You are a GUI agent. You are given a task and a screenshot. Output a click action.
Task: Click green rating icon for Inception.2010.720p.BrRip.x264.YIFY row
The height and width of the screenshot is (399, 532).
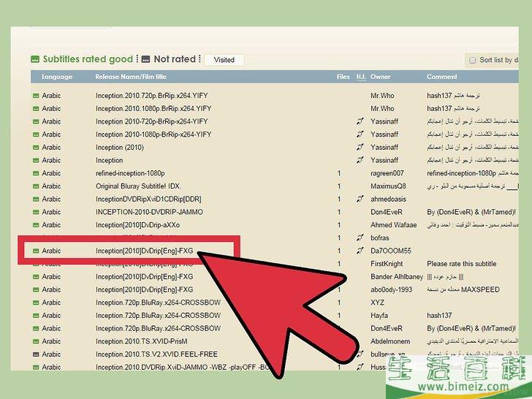(x=36, y=96)
